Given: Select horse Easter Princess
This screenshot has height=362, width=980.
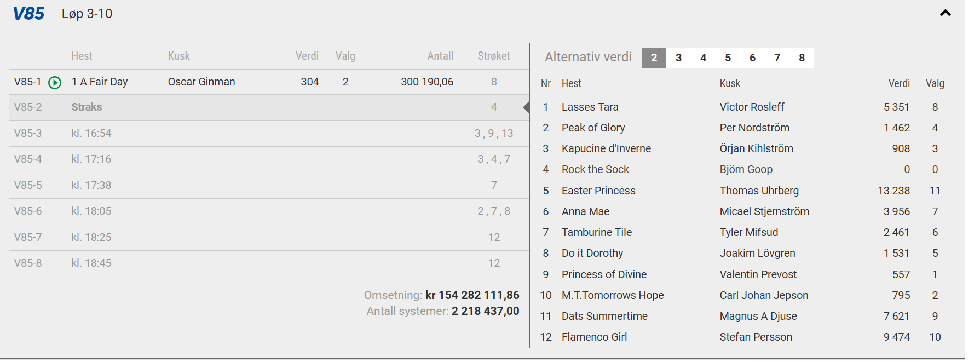Looking at the screenshot, I should point(598,191).
